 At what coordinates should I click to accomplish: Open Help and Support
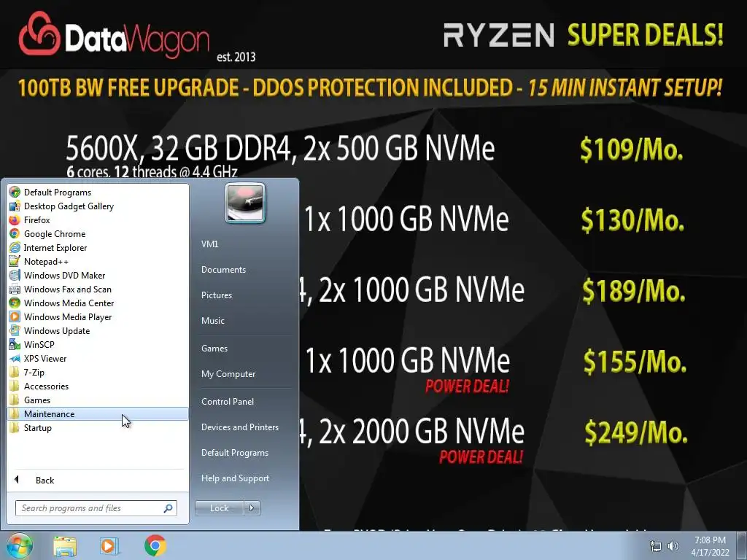[235, 478]
